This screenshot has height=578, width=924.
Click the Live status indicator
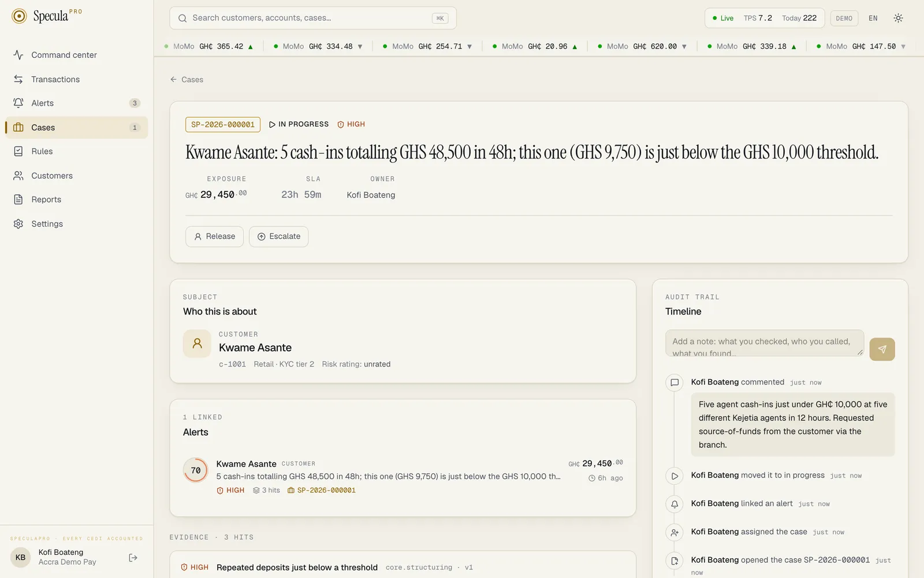723,18
